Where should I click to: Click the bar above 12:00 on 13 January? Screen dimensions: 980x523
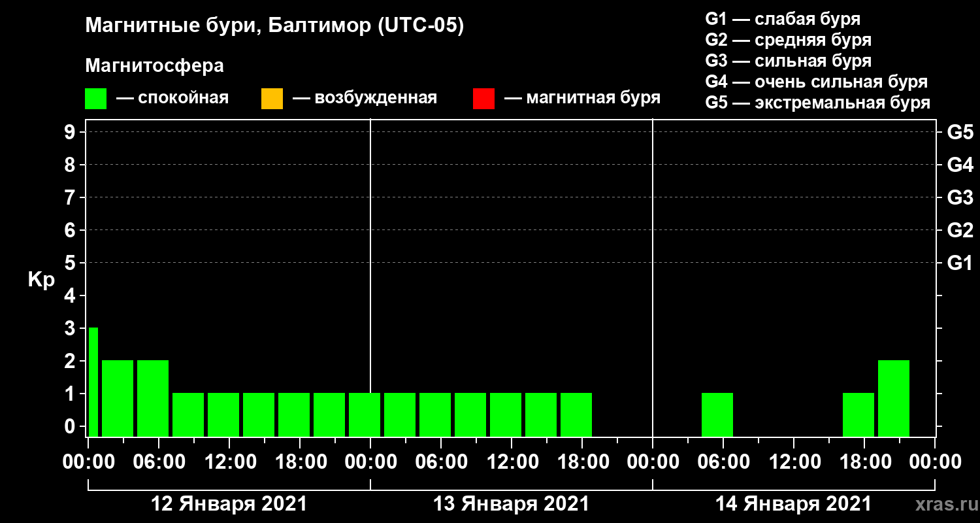point(506,414)
